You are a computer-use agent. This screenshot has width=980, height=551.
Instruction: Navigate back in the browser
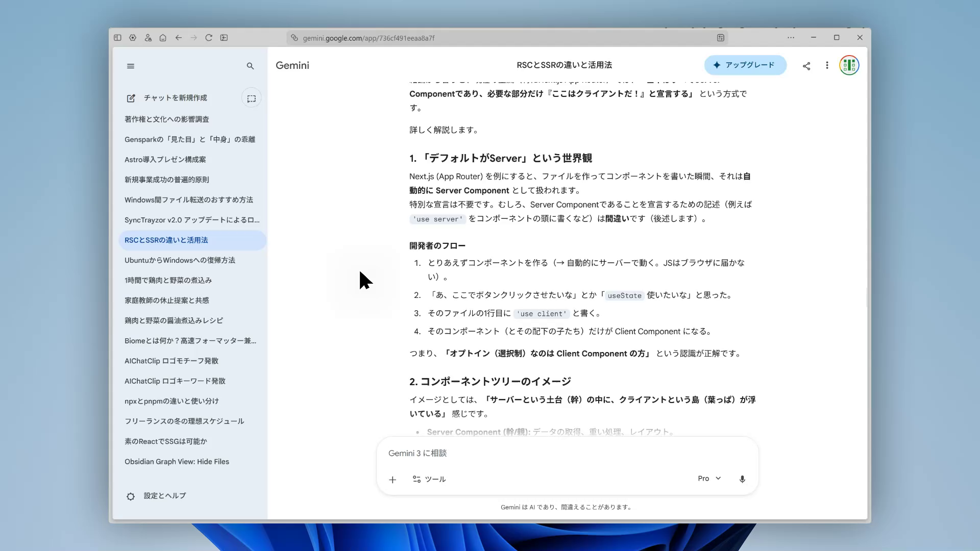point(179,38)
